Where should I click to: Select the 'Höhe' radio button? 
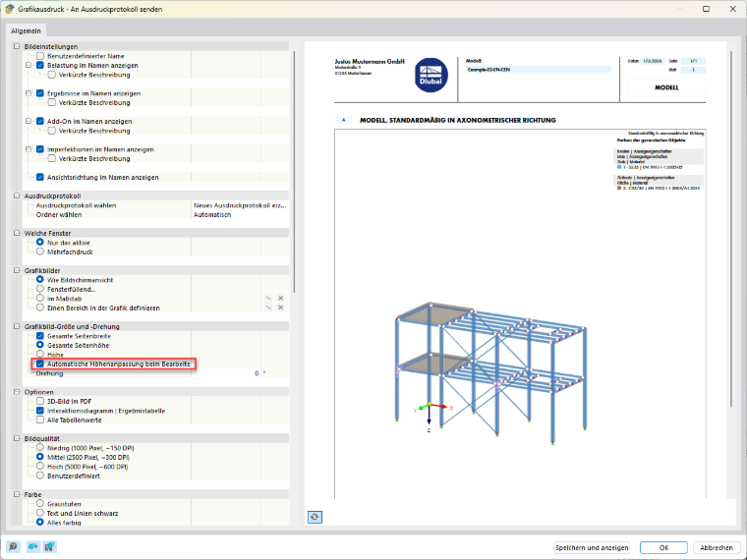click(40, 355)
